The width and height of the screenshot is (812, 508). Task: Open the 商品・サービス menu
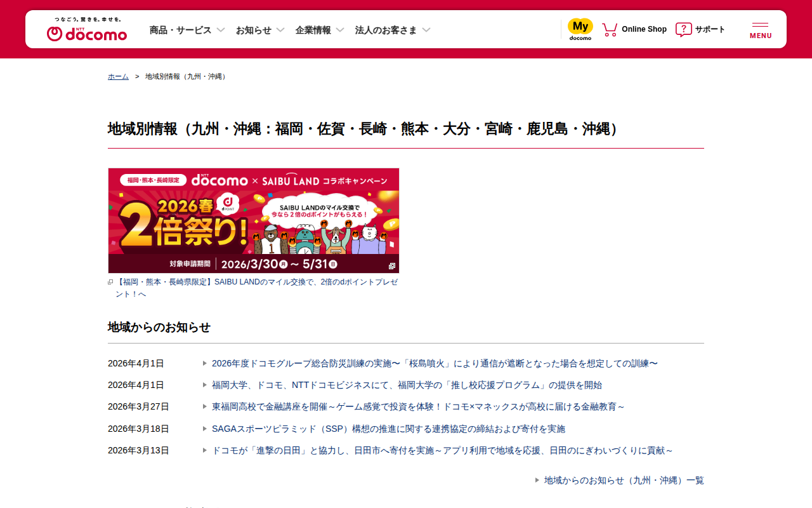click(x=180, y=30)
